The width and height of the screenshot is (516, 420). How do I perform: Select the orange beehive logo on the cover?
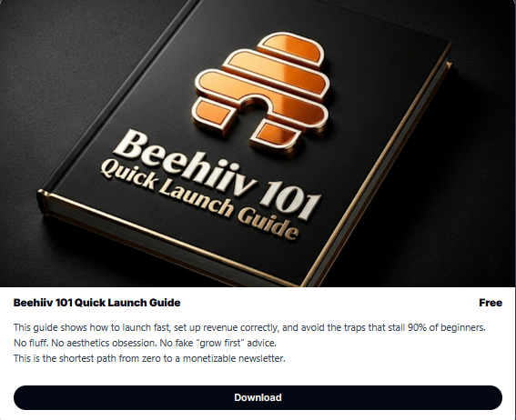pos(260,94)
